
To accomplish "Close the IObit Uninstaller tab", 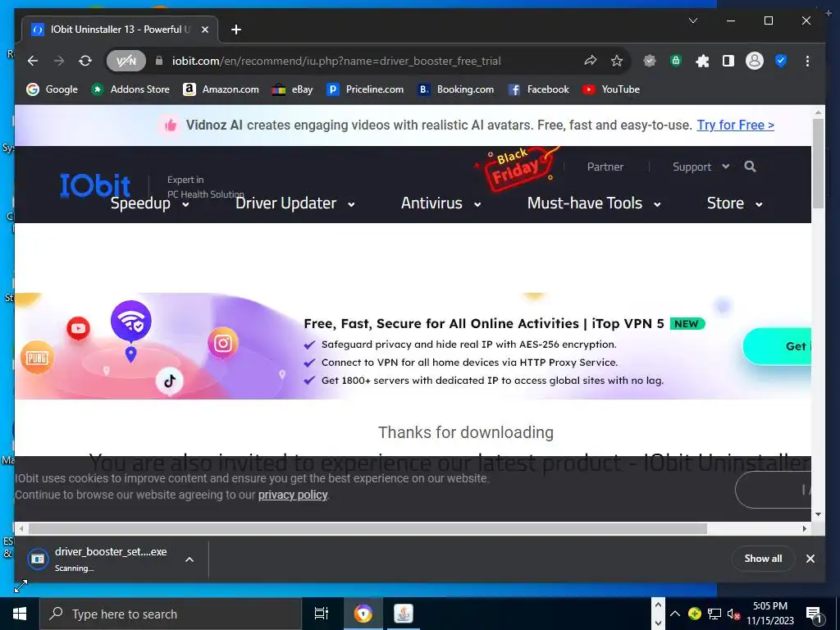I will tap(204, 30).
